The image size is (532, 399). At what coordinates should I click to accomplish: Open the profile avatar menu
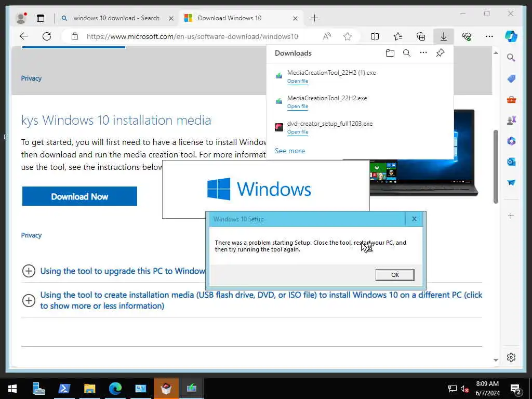click(21, 18)
